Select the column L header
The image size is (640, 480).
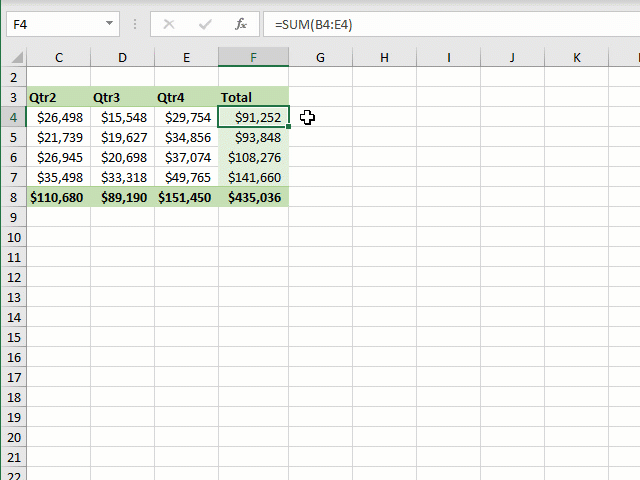tap(630, 58)
